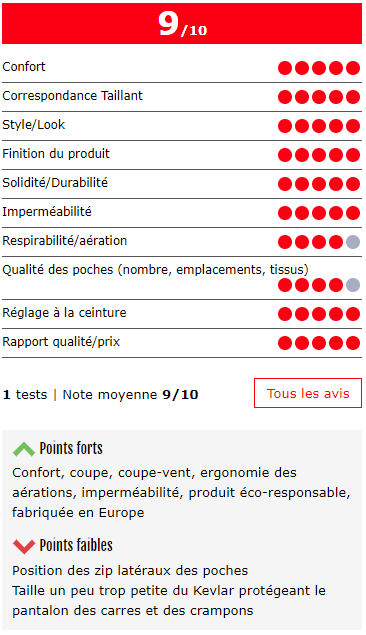Image resolution: width=366 pixels, height=635 pixels.
Task: Click the grey fifth dot for Respirabilité/aération
Action: (x=353, y=242)
